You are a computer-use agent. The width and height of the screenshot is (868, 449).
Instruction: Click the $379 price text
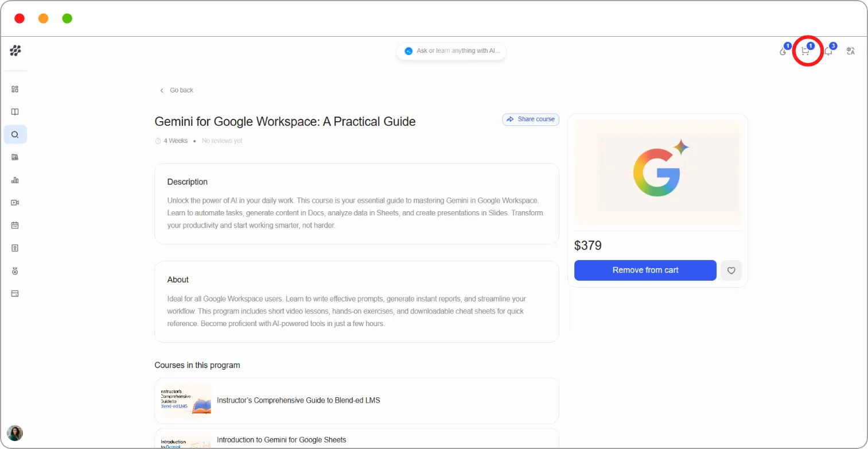588,246
